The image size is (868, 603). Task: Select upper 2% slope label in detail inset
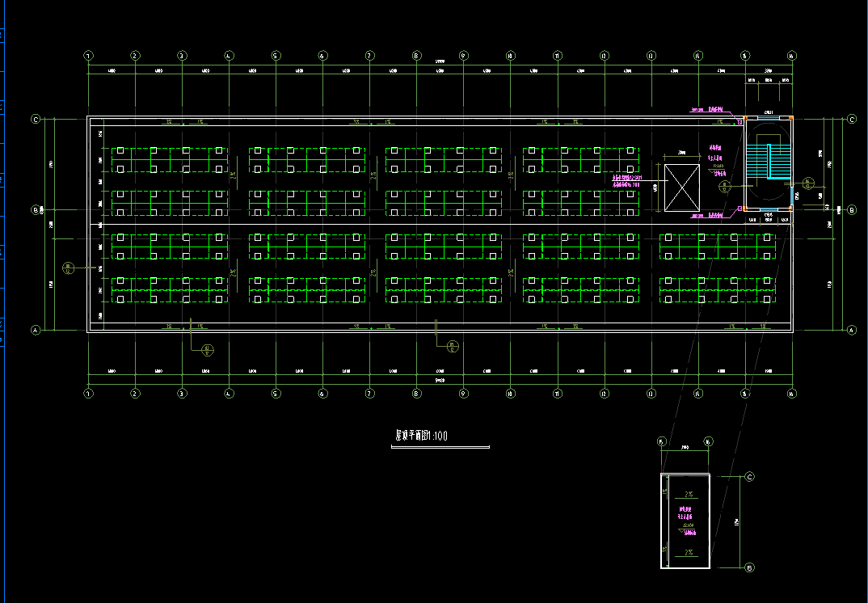[689, 493]
